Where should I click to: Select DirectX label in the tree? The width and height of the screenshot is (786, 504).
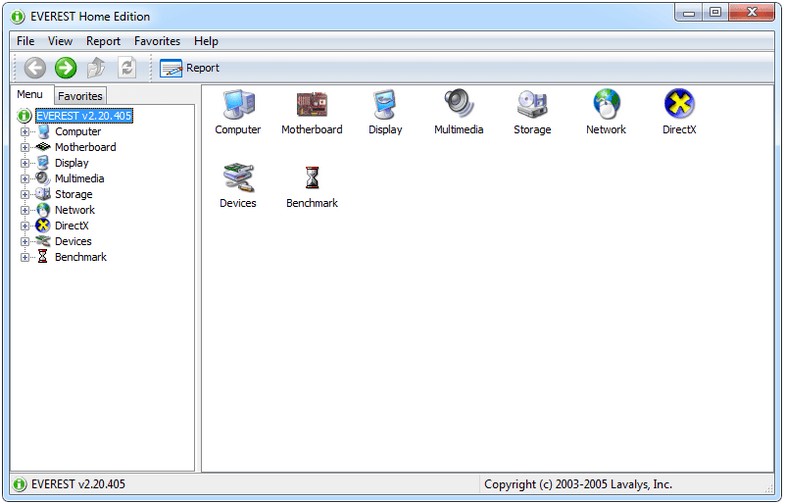tap(72, 226)
